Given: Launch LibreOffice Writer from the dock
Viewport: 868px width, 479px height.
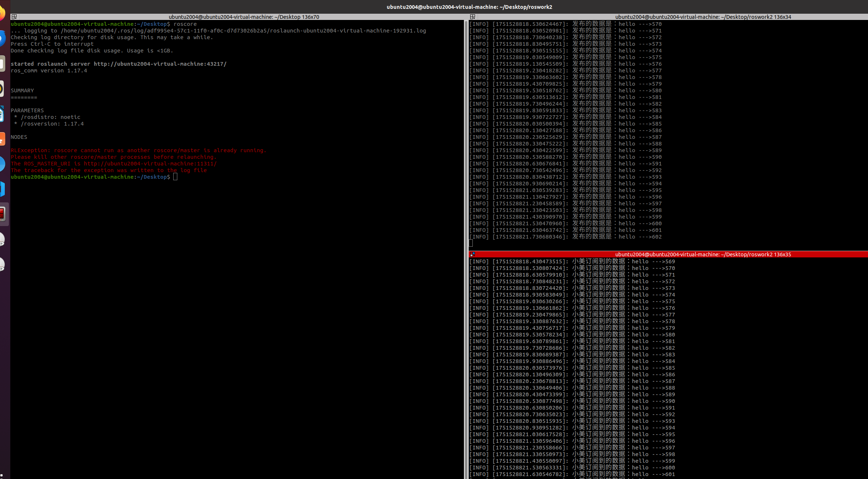Looking at the screenshot, I should pos(2,114).
